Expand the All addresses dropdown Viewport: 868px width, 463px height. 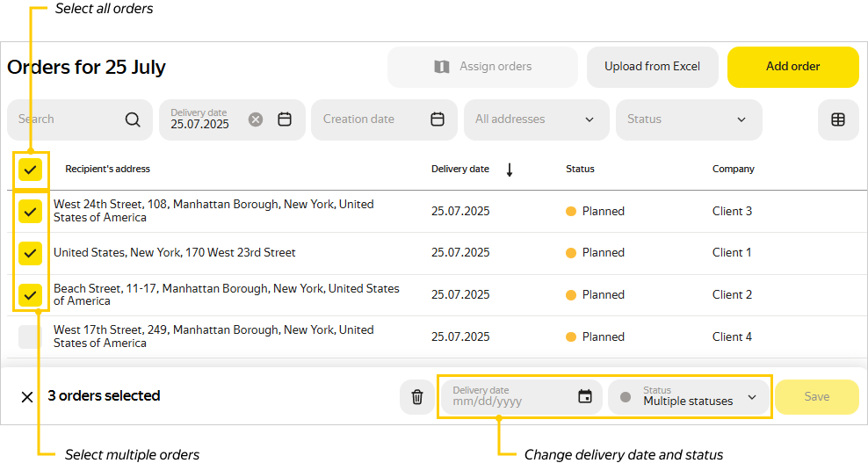pyautogui.click(x=589, y=119)
